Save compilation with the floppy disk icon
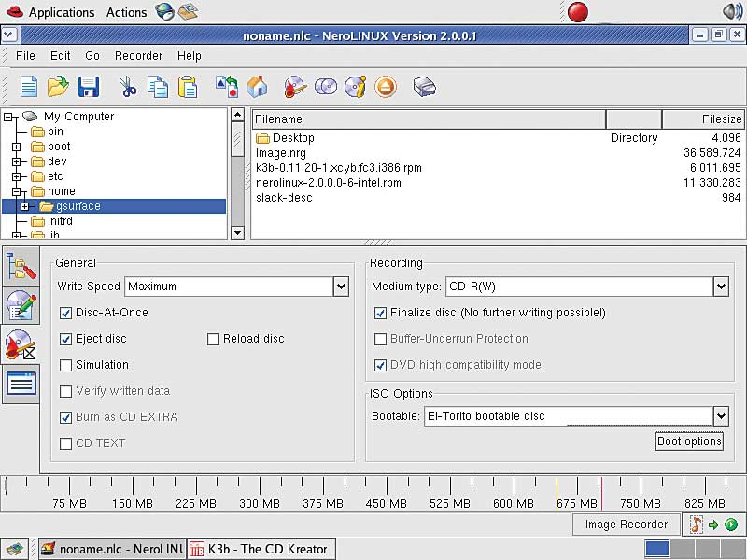The image size is (747, 560). pos(89,87)
